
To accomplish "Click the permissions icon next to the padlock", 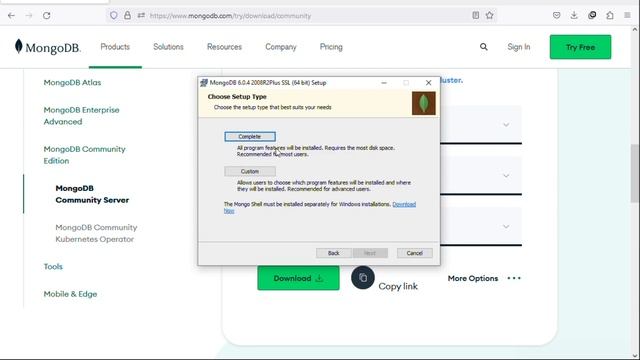I will 141,16.
